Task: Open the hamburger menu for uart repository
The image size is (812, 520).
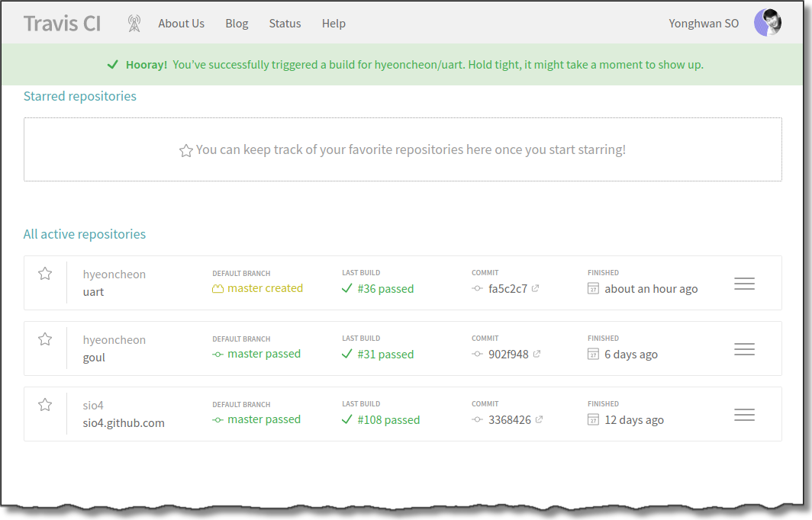Action: tap(744, 284)
